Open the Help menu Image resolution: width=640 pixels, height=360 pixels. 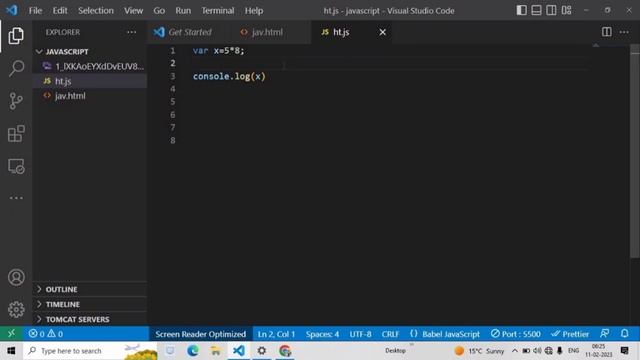coord(253,11)
